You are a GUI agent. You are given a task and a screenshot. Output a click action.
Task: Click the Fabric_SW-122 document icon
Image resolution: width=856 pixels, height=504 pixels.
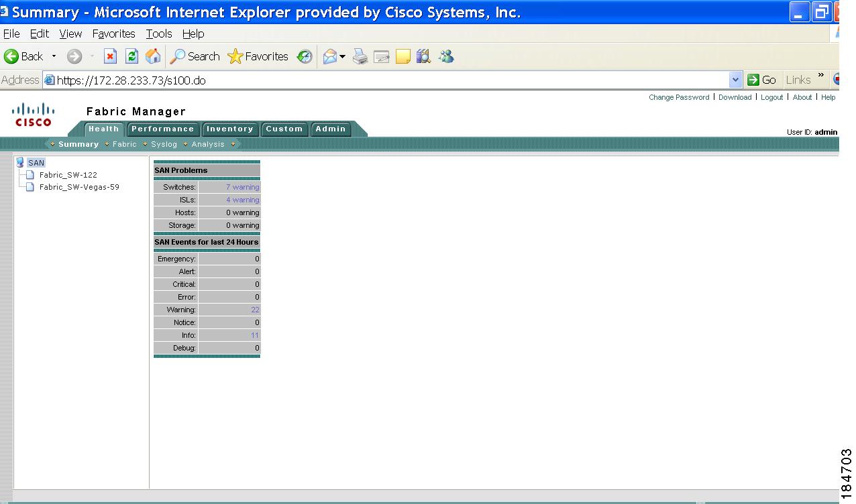pos(30,175)
